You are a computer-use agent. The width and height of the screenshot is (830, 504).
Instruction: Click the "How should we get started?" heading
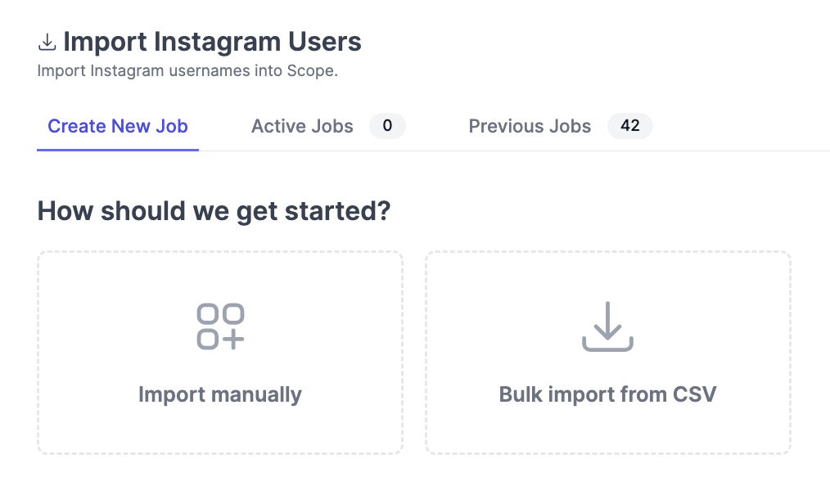click(x=214, y=211)
